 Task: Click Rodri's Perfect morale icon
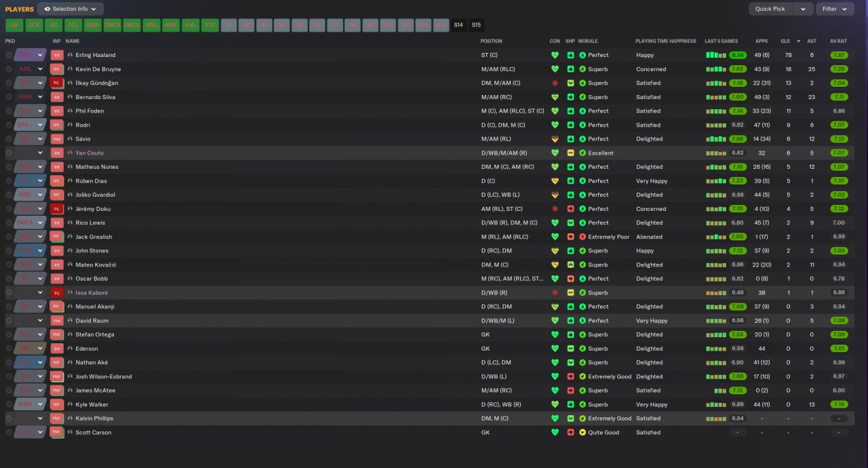pos(583,125)
